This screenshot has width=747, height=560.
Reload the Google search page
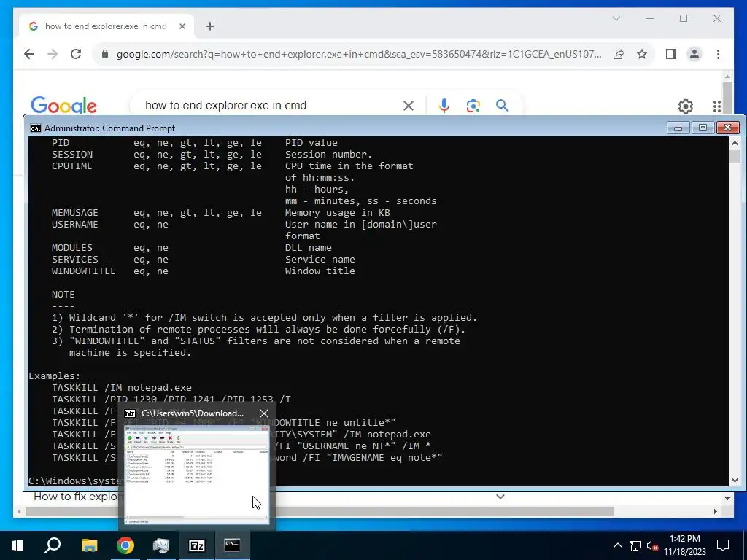(76, 54)
